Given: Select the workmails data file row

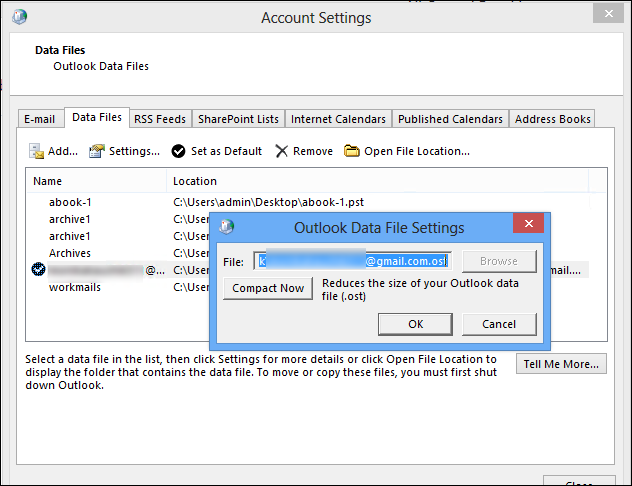Looking at the screenshot, I should click(118, 287).
